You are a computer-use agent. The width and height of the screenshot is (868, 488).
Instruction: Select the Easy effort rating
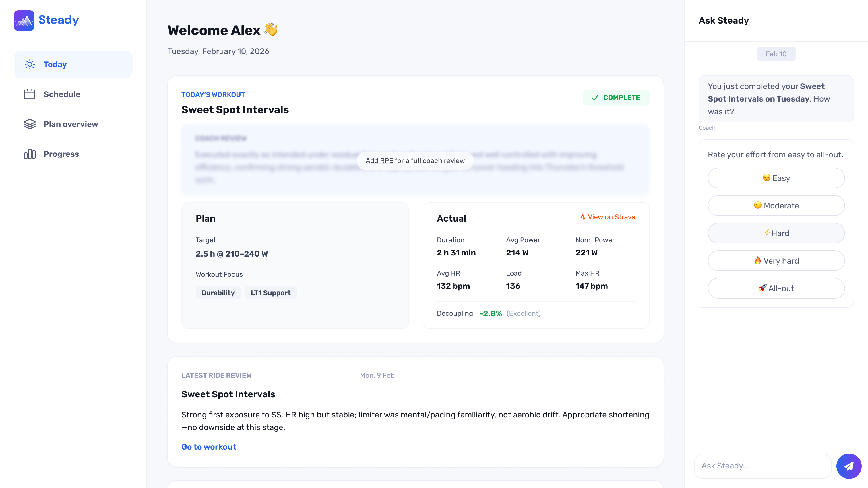coord(776,178)
